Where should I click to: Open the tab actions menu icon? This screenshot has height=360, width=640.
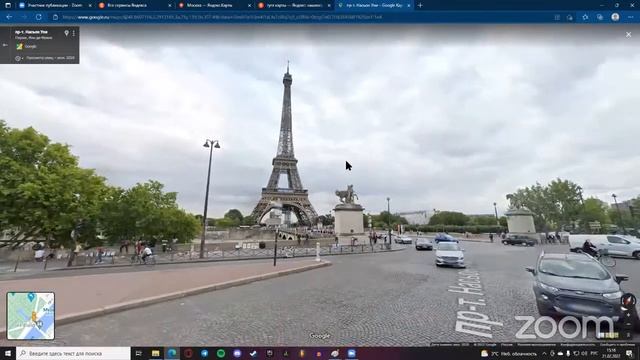(8, 5)
